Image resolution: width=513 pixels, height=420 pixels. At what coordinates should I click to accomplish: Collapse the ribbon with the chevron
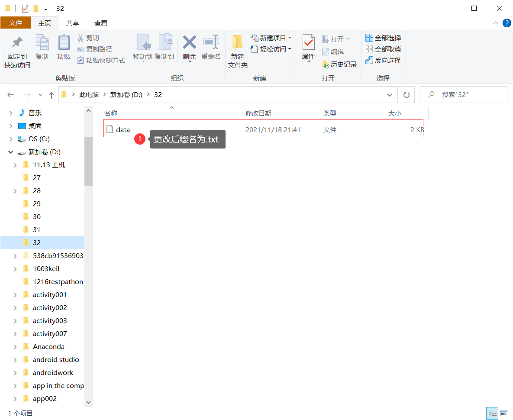tap(496, 23)
